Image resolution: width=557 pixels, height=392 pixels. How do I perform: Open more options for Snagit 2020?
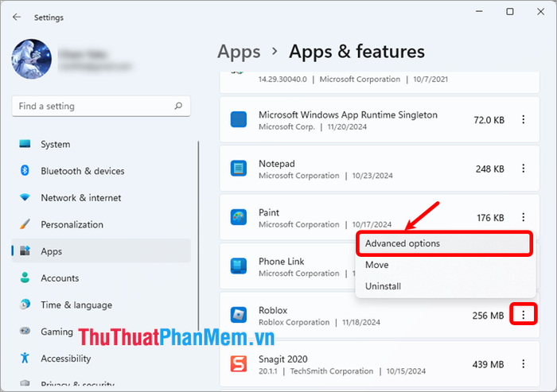point(524,363)
